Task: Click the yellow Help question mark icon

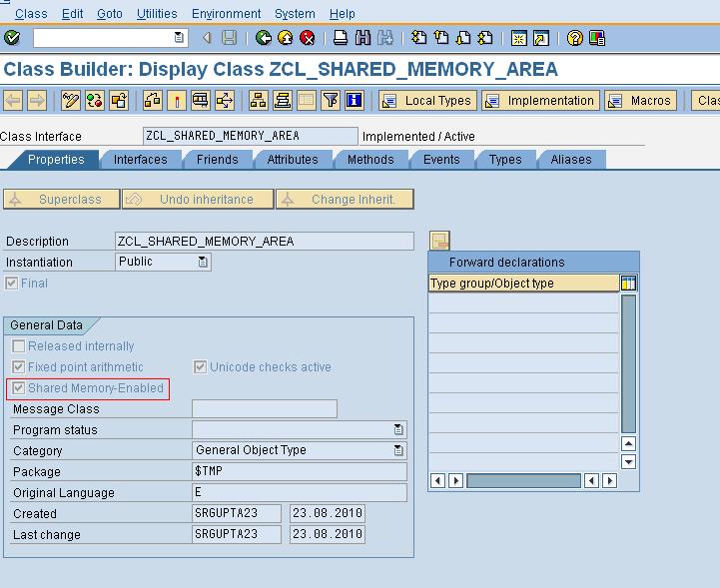Action: coord(574,38)
